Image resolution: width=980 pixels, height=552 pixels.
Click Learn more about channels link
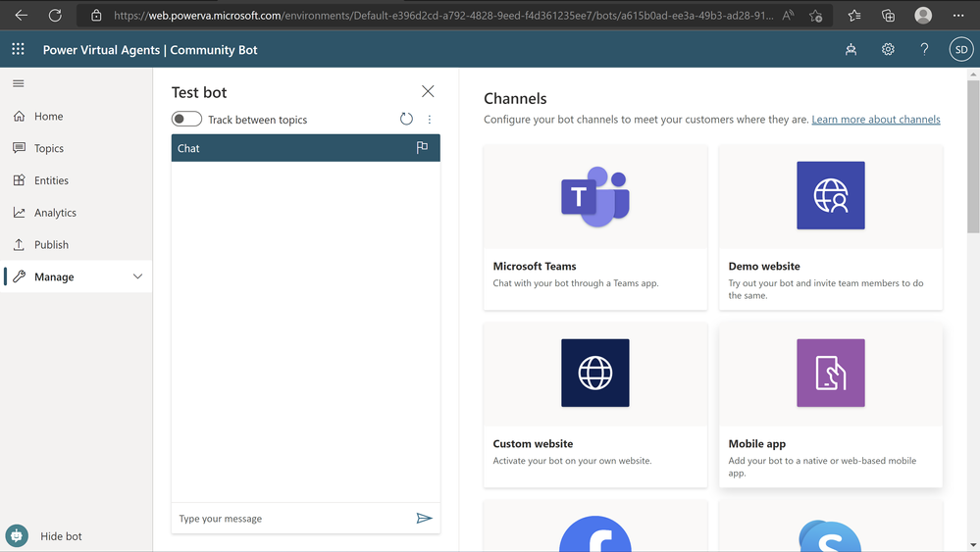point(876,120)
